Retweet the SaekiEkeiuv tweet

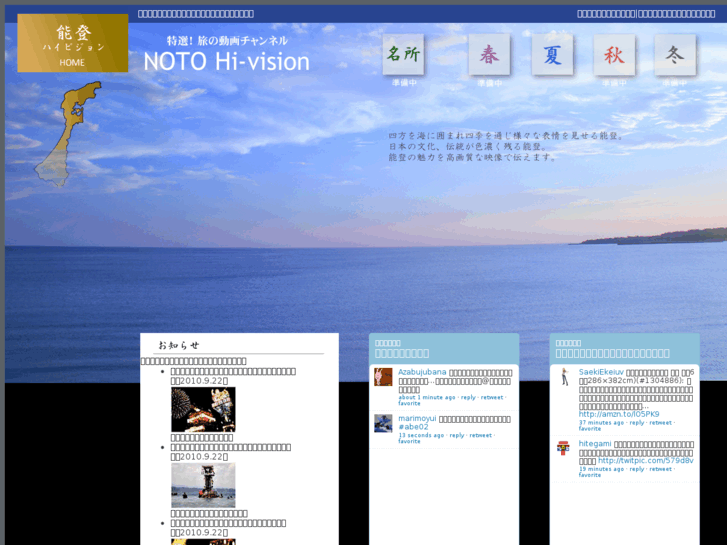[x=660, y=423]
